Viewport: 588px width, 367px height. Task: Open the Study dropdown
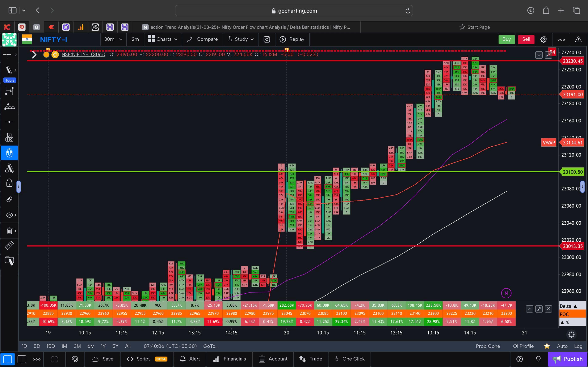coord(240,39)
